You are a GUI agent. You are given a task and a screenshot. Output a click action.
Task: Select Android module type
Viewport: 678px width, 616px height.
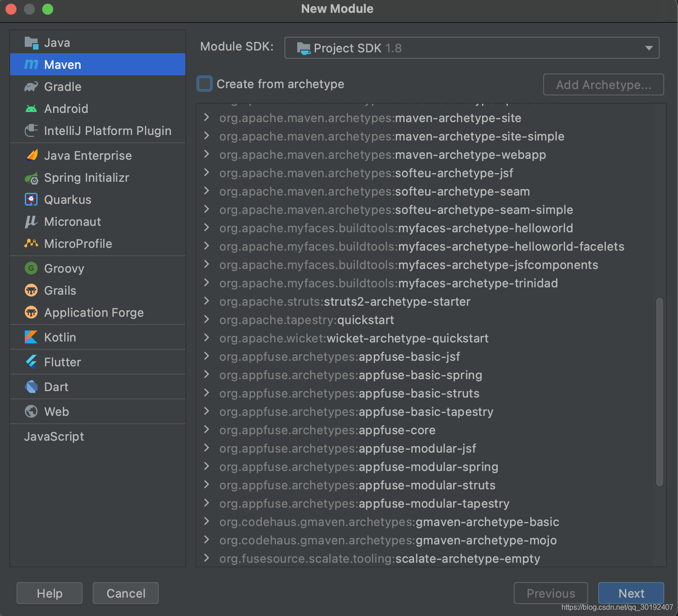pyautogui.click(x=98, y=109)
